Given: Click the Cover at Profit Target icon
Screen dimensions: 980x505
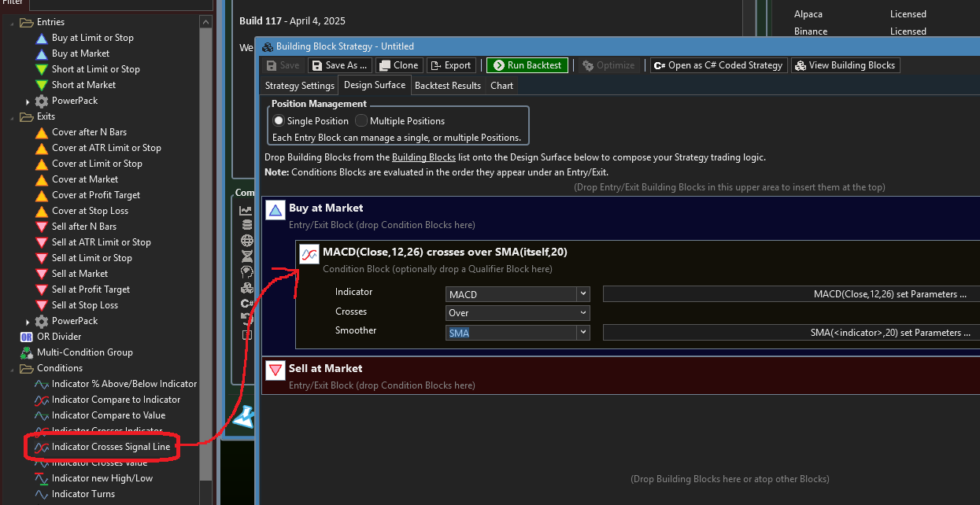Looking at the screenshot, I should [42, 195].
